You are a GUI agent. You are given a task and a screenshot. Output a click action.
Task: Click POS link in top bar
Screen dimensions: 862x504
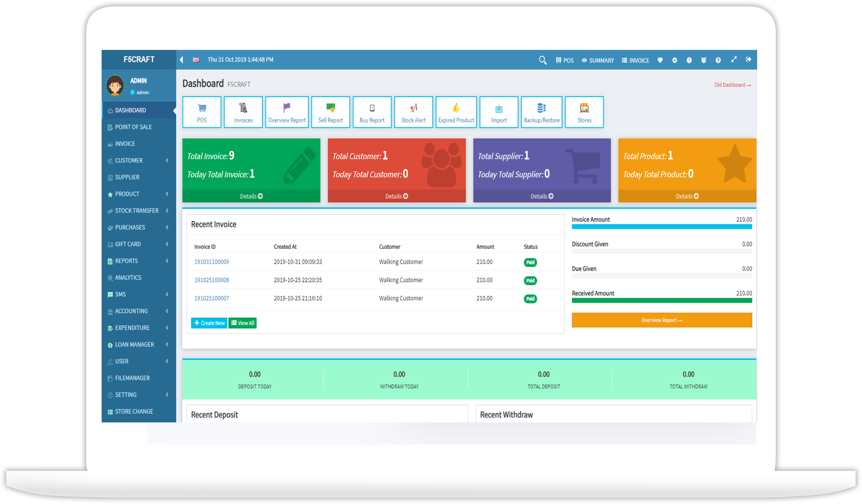click(x=565, y=61)
